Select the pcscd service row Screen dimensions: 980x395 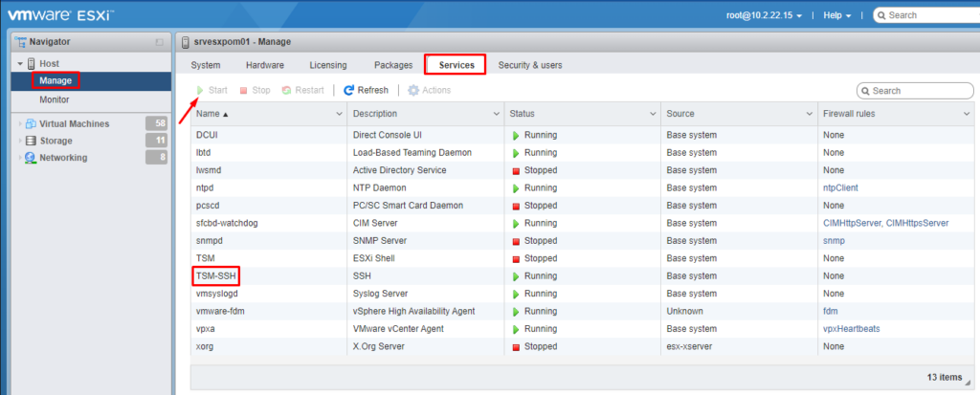tap(583, 205)
